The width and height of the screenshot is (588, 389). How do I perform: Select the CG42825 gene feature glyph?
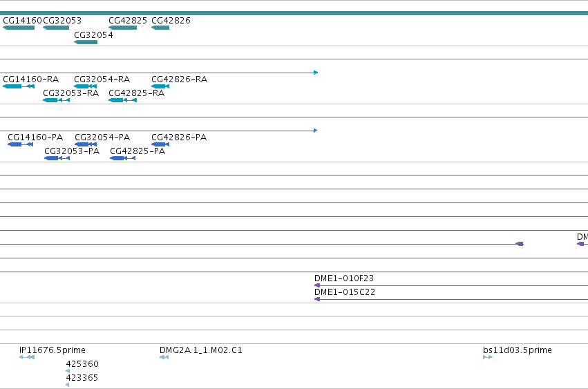click(x=122, y=28)
